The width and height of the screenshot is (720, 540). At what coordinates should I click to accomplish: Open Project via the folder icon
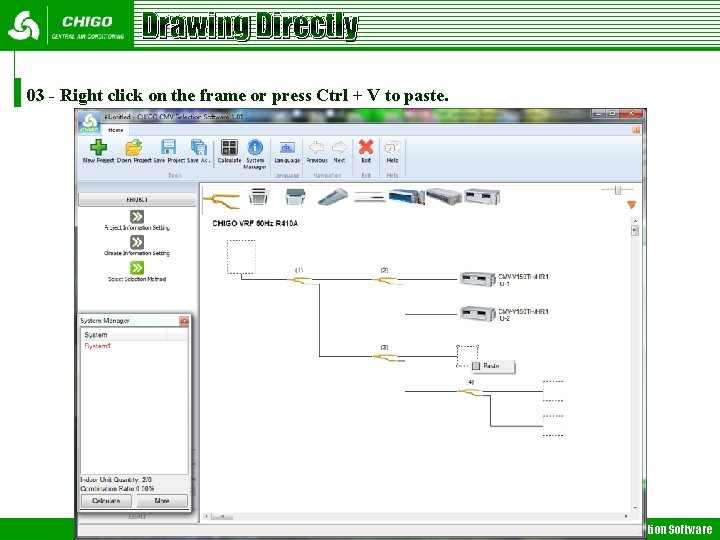point(134,147)
